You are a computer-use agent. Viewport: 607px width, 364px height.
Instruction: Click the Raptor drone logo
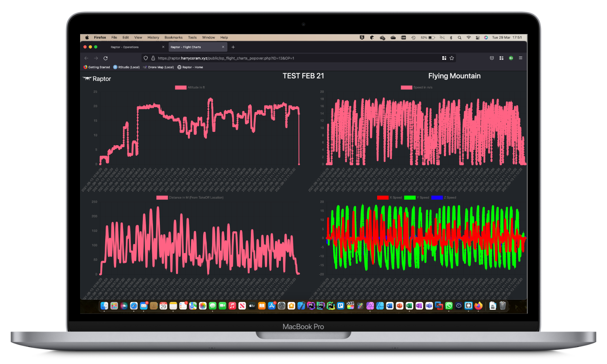[x=87, y=78]
